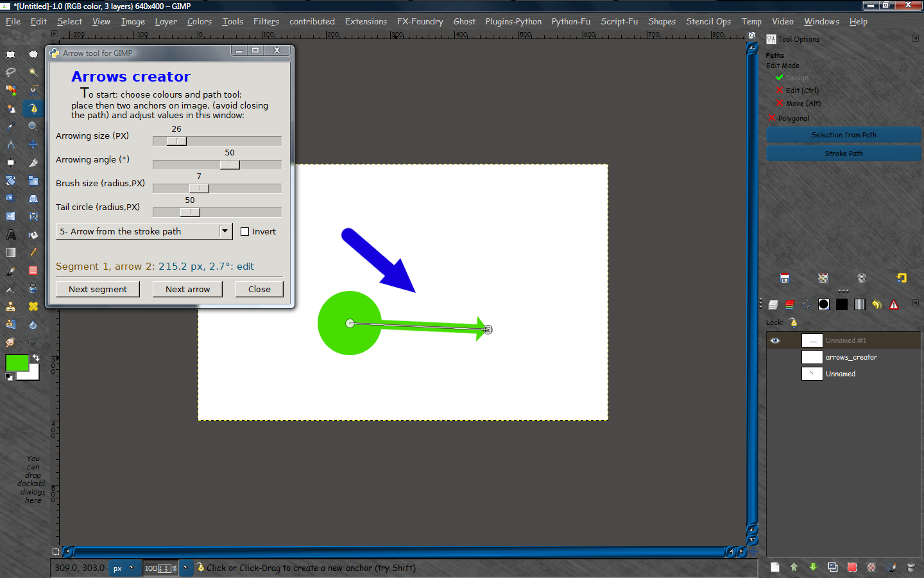This screenshot has width=924, height=578.
Task: Enable Design edit mode
Action: [791, 78]
